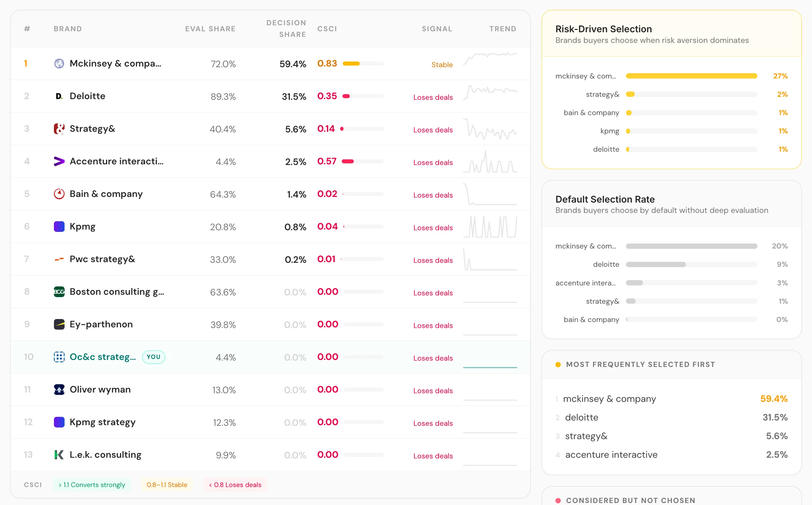Screen dimensions: 812x505
Task: Click the Accenture interactive trend sparkline
Action: (490, 161)
